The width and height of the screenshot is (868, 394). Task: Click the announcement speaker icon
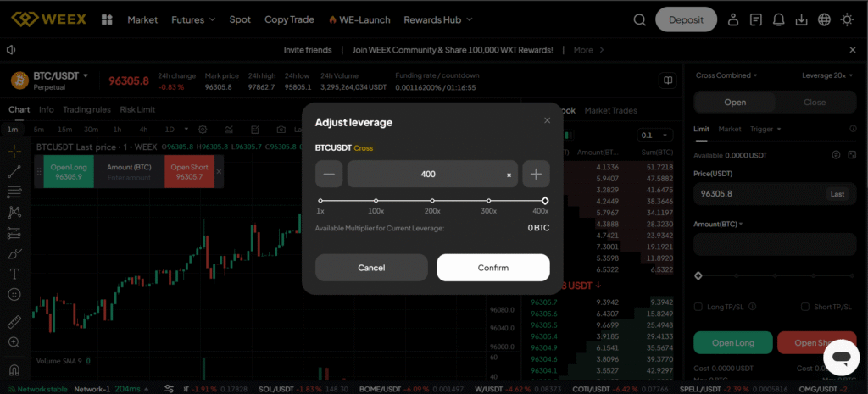[x=11, y=50]
